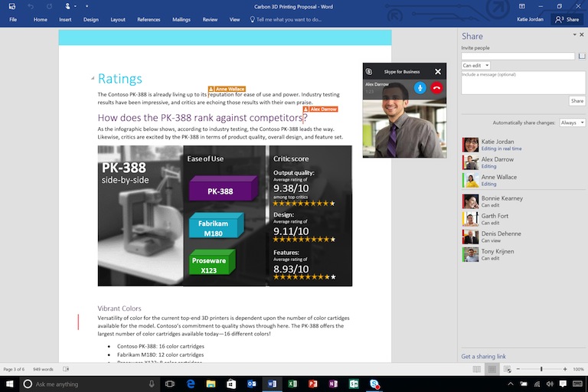This screenshot has width=588, height=392.
Task: Click the Save icon in the title bar
Action: (x=11, y=6)
